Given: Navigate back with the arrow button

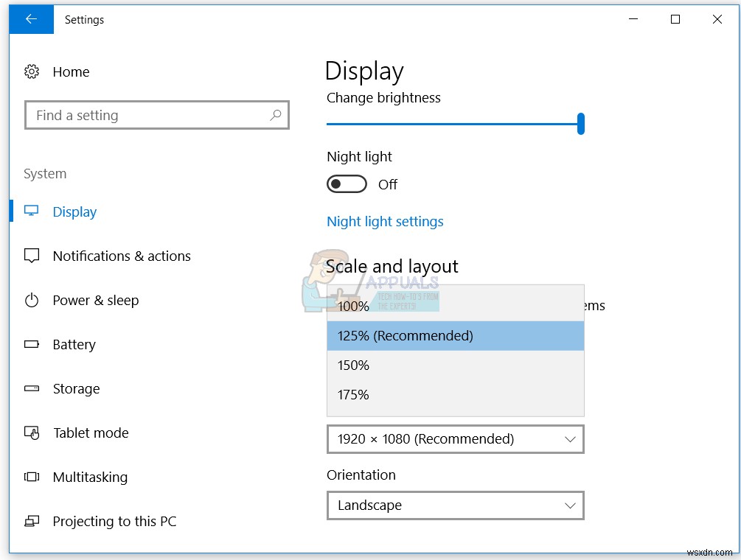Looking at the screenshot, I should tap(31, 19).
